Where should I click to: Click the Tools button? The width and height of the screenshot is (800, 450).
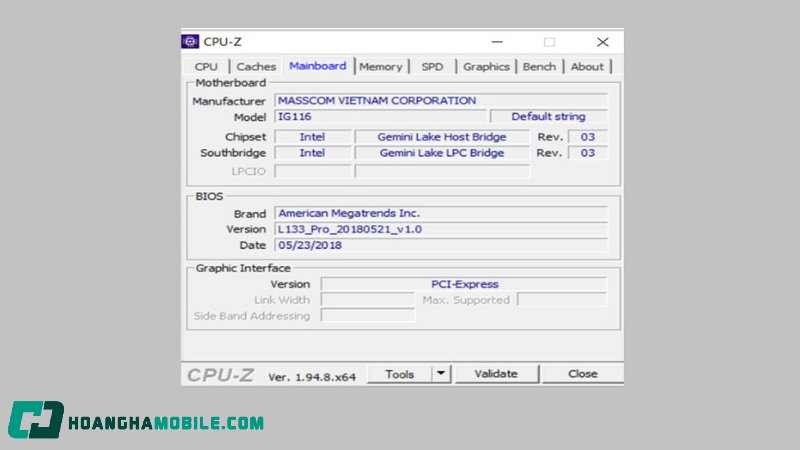tap(399, 374)
